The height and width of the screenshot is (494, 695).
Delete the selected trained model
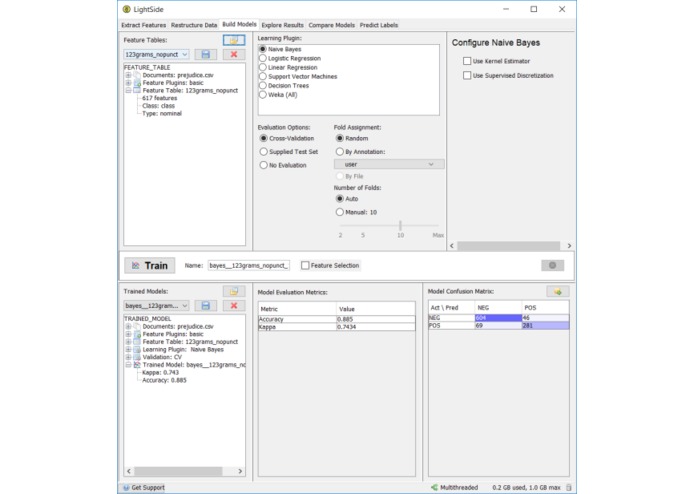point(234,305)
